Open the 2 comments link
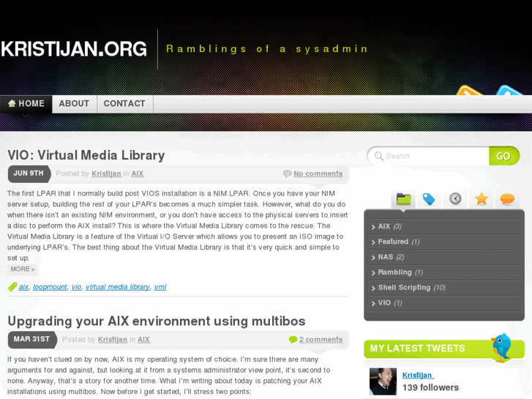The width and height of the screenshot is (532, 399). pyautogui.click(x=321, y=340)
